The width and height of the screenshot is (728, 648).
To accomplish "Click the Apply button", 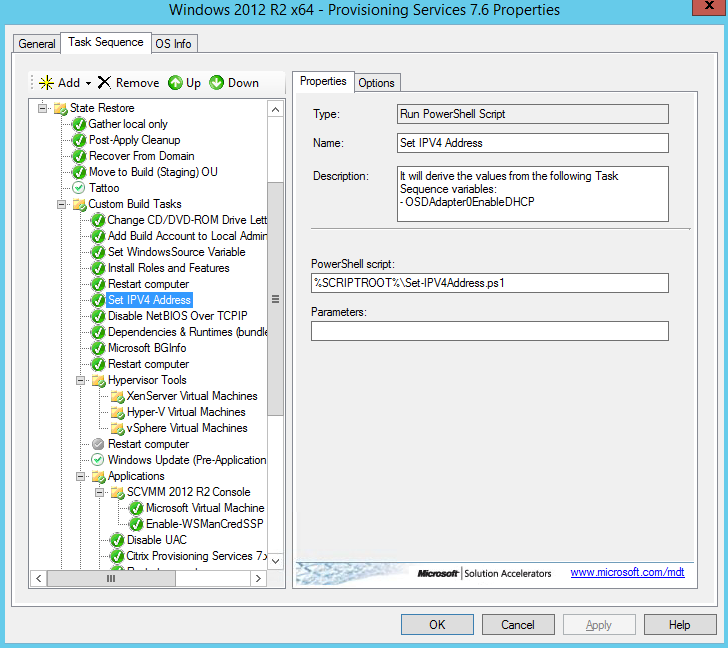I will pos(598,625).
